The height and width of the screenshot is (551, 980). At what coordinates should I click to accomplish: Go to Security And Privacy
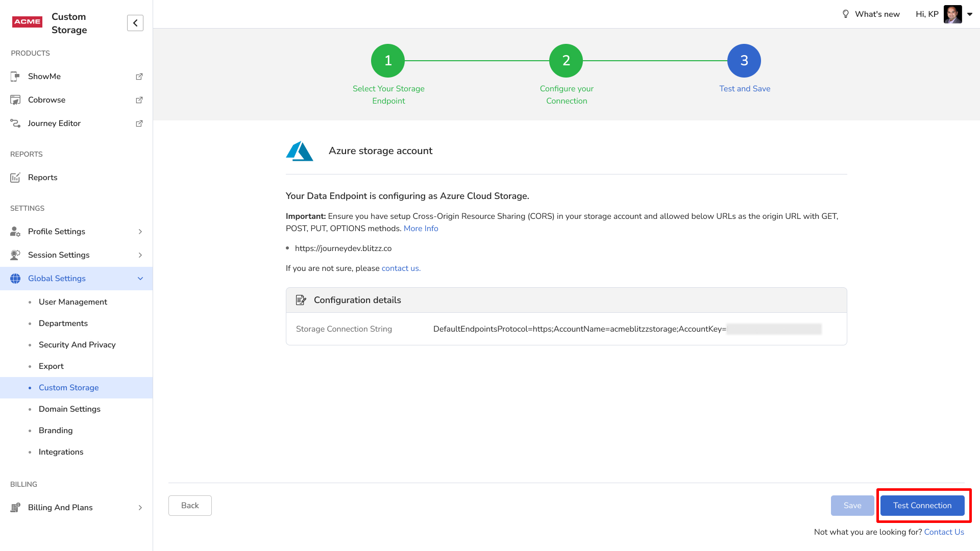(77, 345)
